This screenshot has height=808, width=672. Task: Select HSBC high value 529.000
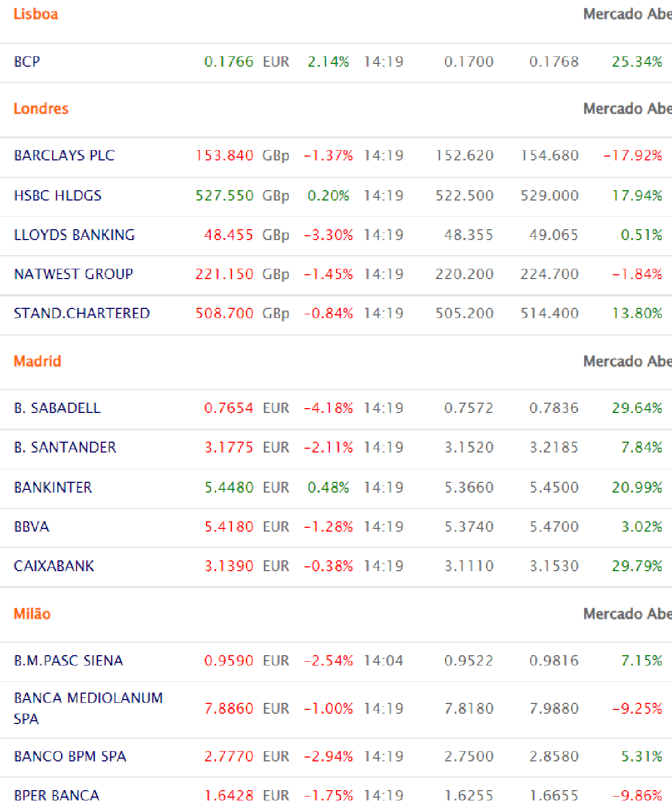tap(550, 196)
